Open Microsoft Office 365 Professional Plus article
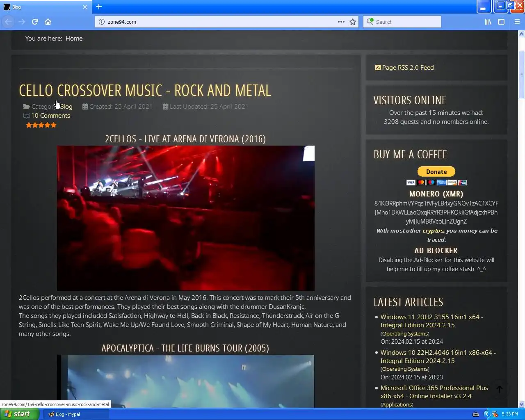The width and height of the screenshot is (525, 420). (434, 392)
